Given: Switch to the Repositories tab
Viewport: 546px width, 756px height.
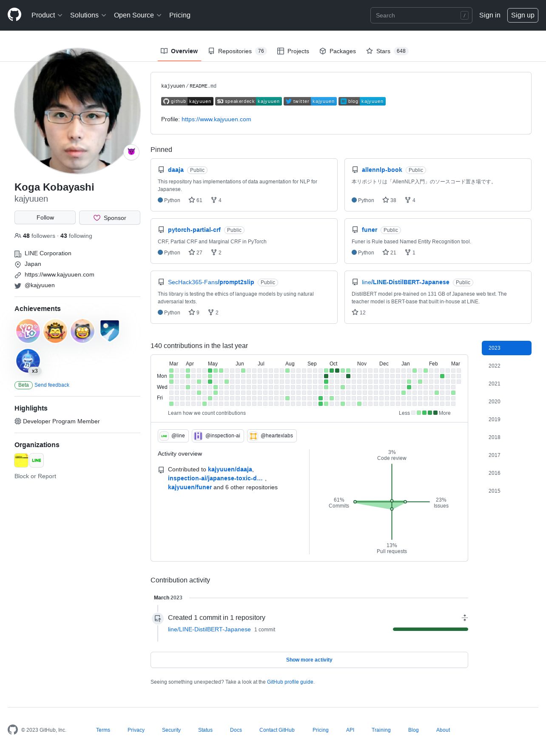Looking at the screenshot, I should click(237, 51).
